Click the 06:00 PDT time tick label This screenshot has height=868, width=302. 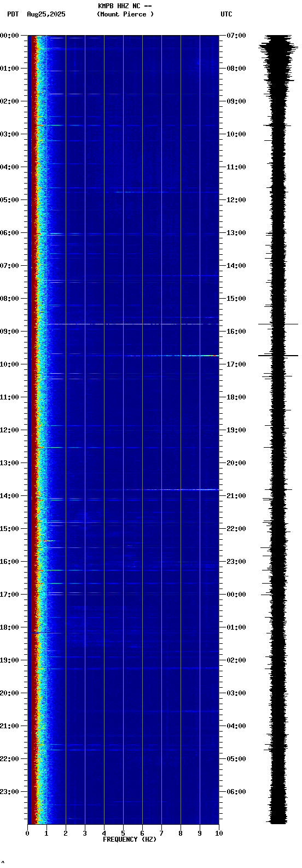(9, 233)
